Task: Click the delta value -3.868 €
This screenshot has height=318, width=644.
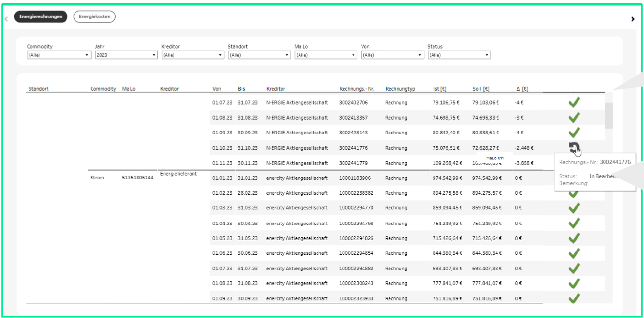Action: (524, 163)
